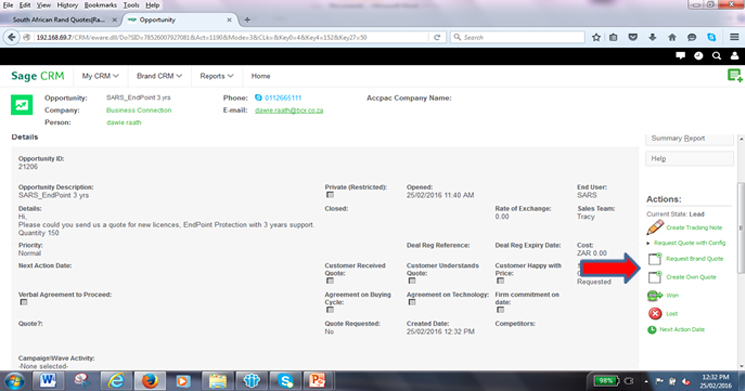Open the user profile icon in black bar

[x=735, y=56]
